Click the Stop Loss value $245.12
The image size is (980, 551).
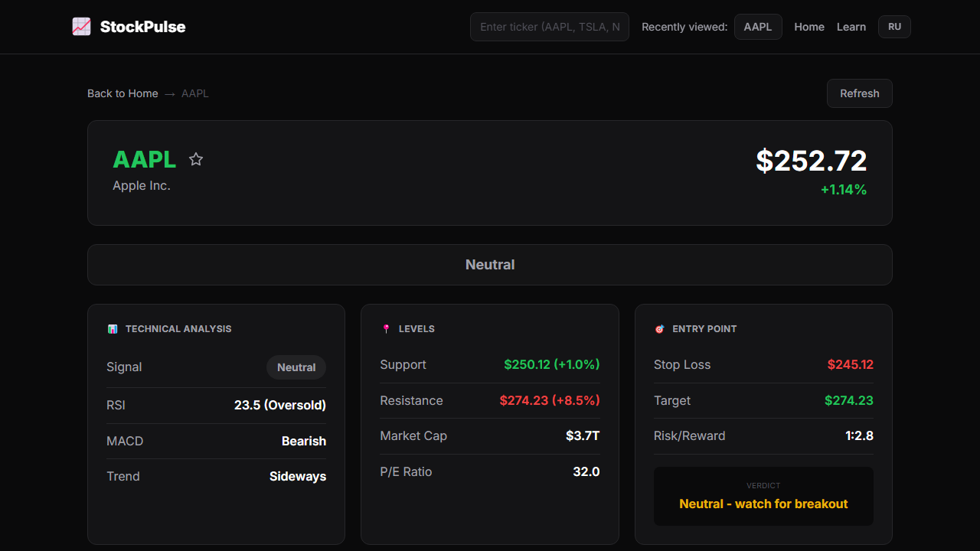[x=851, y=364]
